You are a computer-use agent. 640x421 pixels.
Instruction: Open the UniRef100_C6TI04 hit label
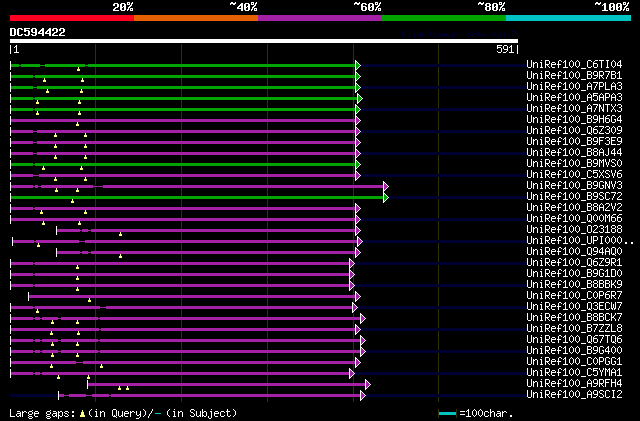[x=574, y=65]
